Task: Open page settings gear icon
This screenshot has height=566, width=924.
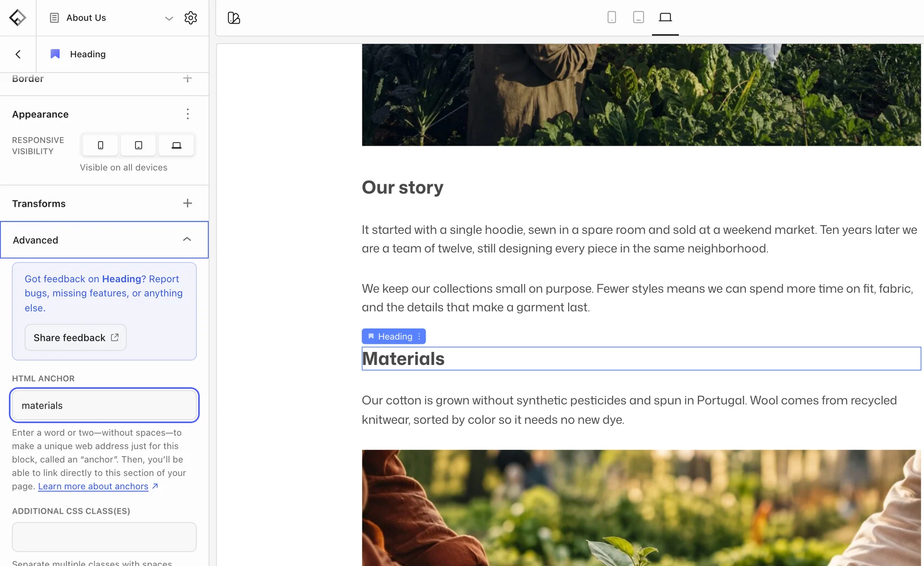Action: click(x=190, y=17)
